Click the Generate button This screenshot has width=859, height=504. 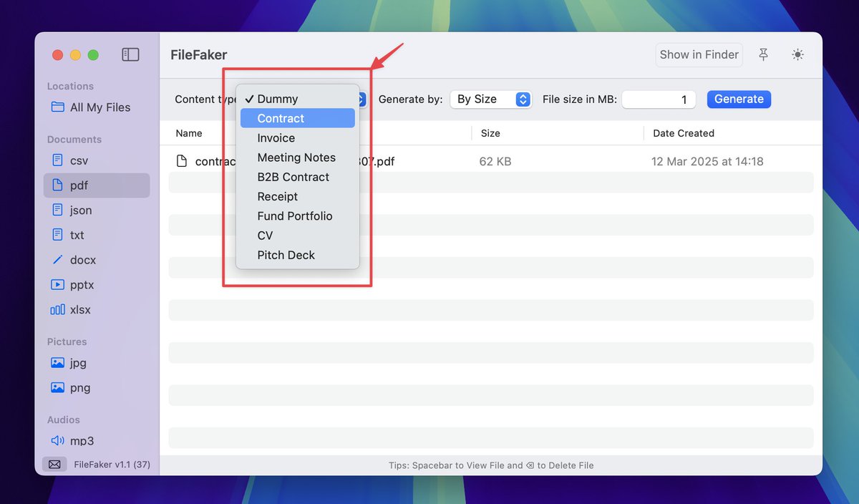coord(739,100)
